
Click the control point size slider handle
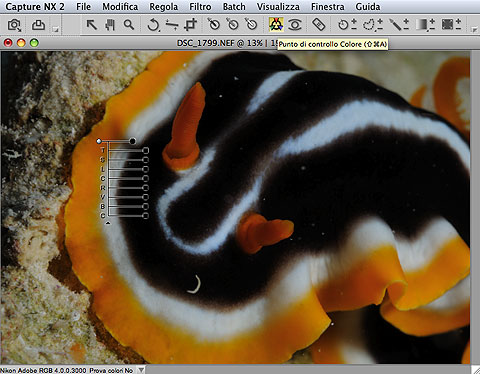132,141
